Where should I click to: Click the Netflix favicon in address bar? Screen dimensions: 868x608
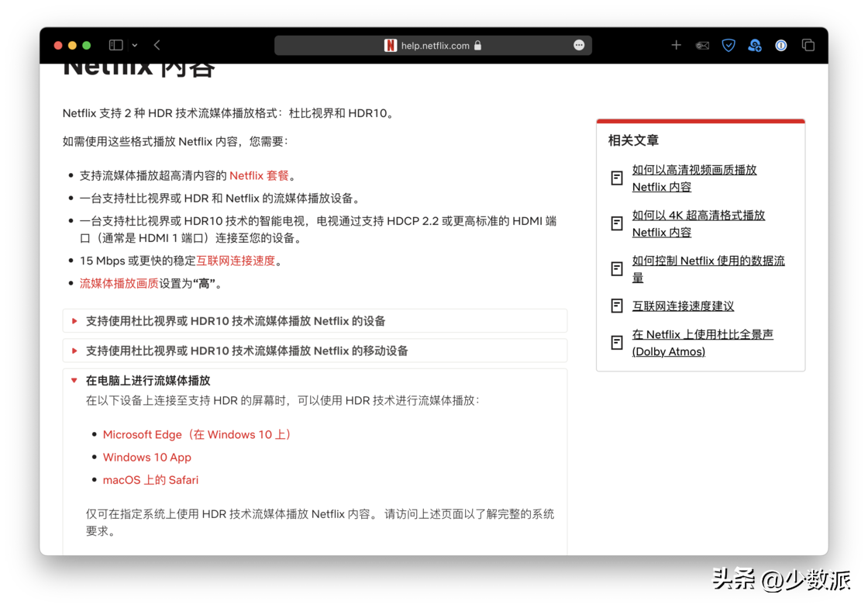click(391, 46)
